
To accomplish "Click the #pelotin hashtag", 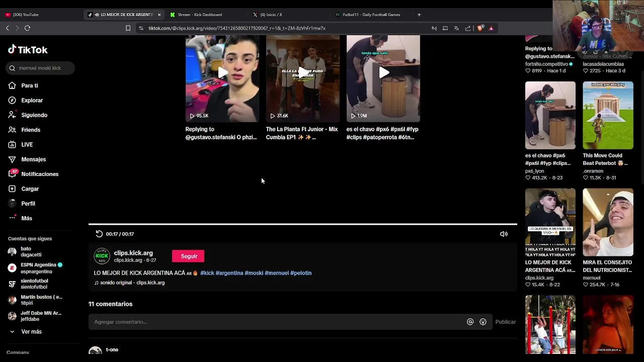I will [301, 273].
